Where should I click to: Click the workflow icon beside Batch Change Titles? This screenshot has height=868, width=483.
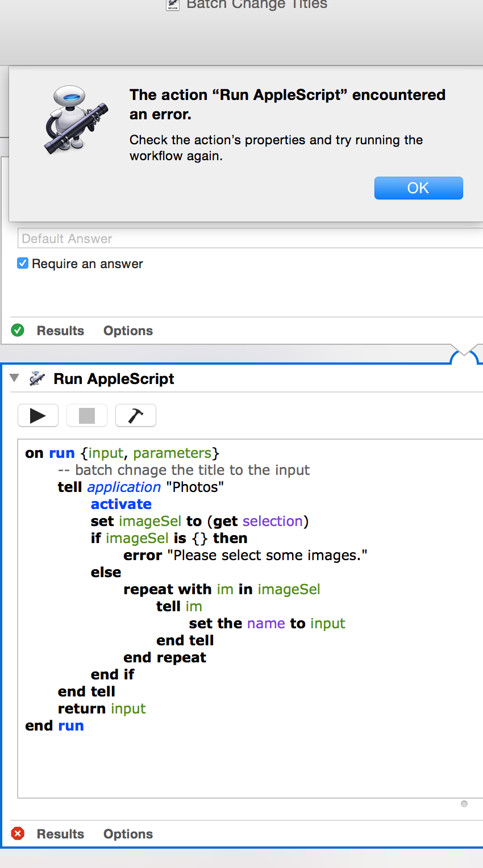[172, 6]
